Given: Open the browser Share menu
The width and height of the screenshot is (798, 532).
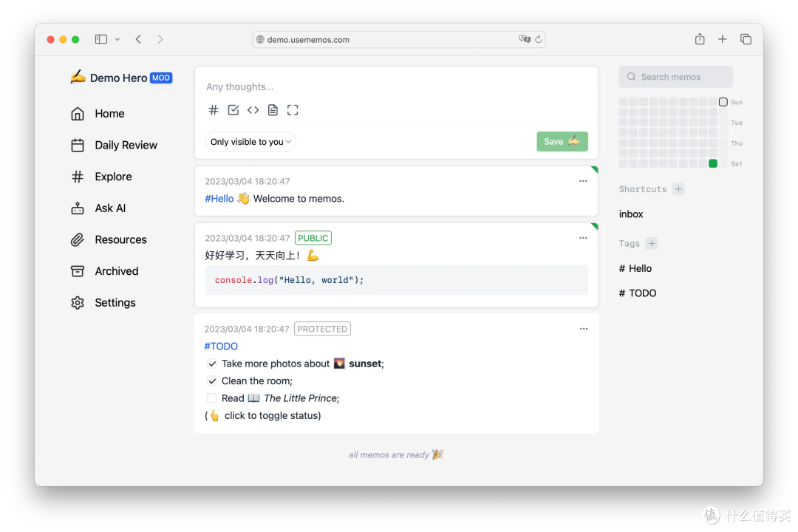Looking at the screenshot, I should [x=700, y=38].
